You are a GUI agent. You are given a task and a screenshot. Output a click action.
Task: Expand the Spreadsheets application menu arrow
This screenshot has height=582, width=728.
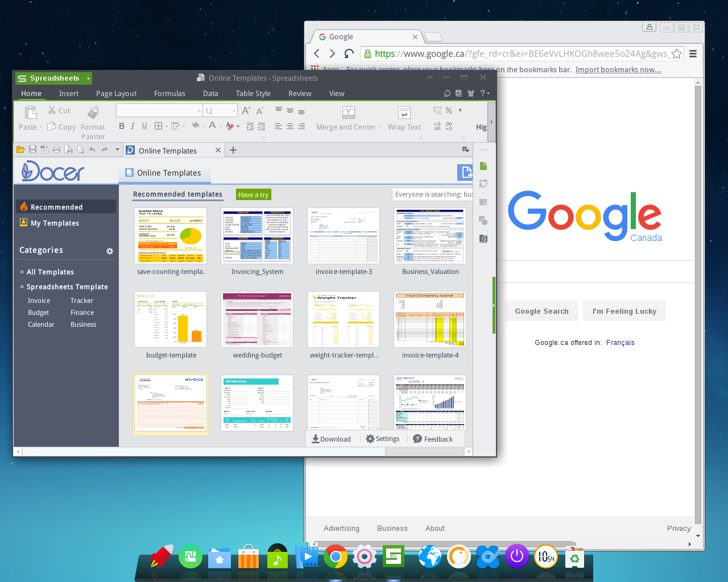[x=88, y=78]
